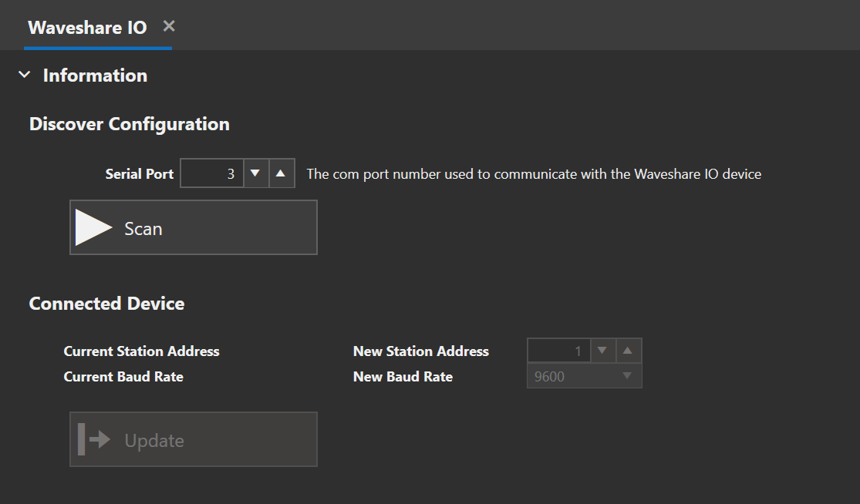Click the New Station Address value field
The image size is (860, 504).
558,351
